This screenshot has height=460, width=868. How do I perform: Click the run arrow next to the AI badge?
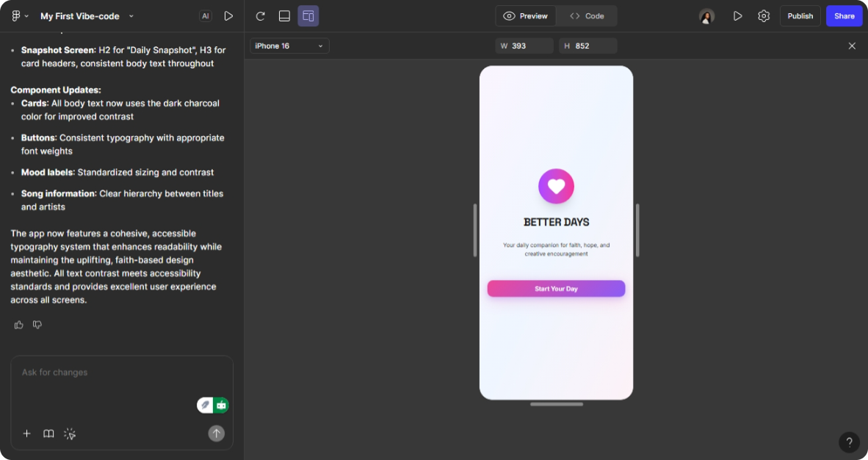coord(228,15)
